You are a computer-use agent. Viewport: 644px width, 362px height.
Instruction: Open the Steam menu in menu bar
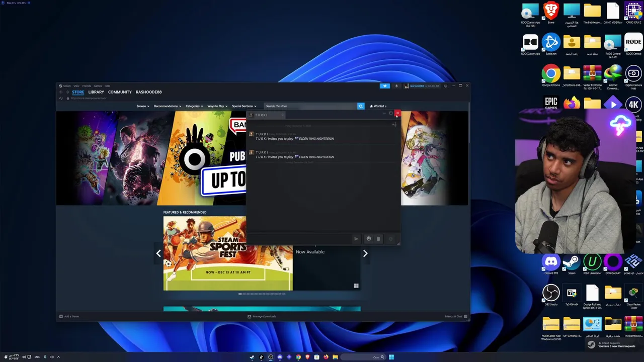(67, 86)
